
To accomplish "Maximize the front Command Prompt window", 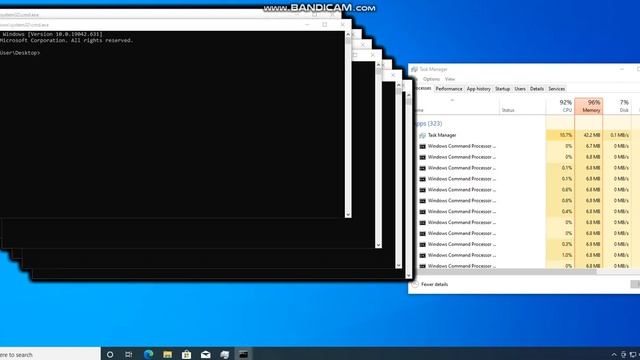I will pyautogui.click(x=324, y=24).
